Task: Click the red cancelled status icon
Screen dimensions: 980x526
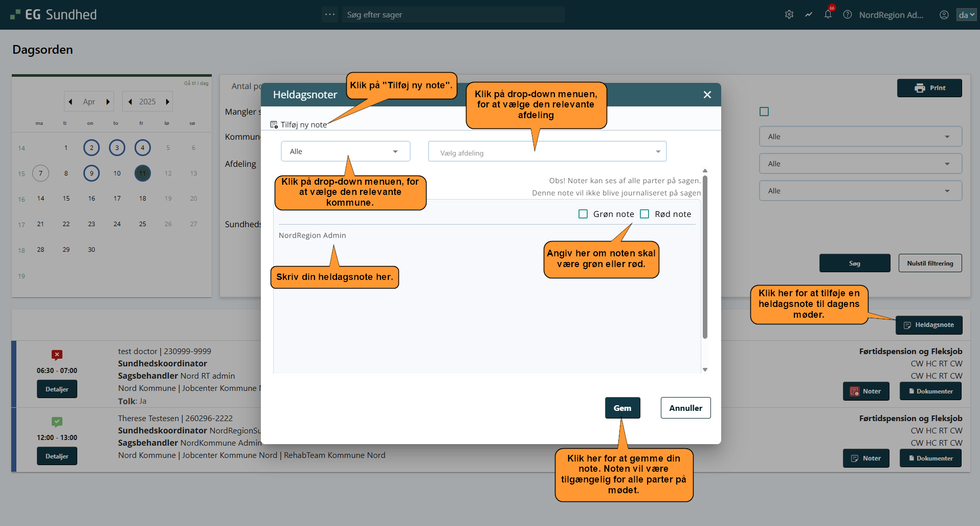Action: [57, 355]
